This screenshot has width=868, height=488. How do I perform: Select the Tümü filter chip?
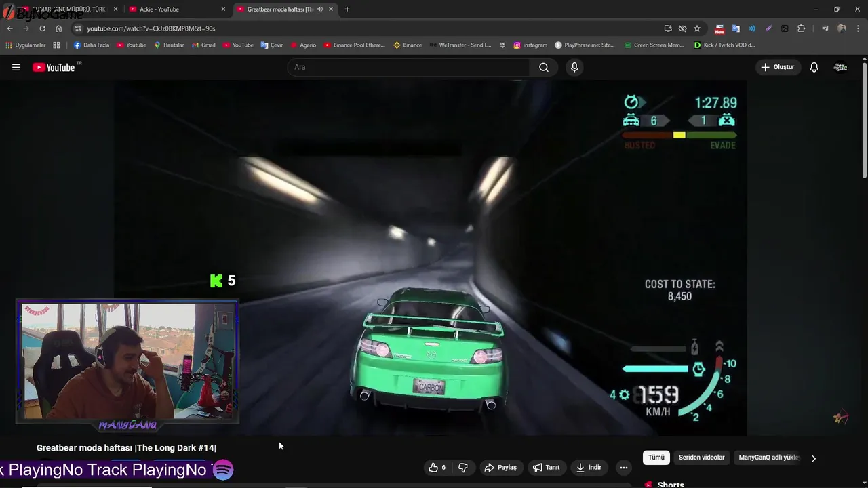point(656,457)
